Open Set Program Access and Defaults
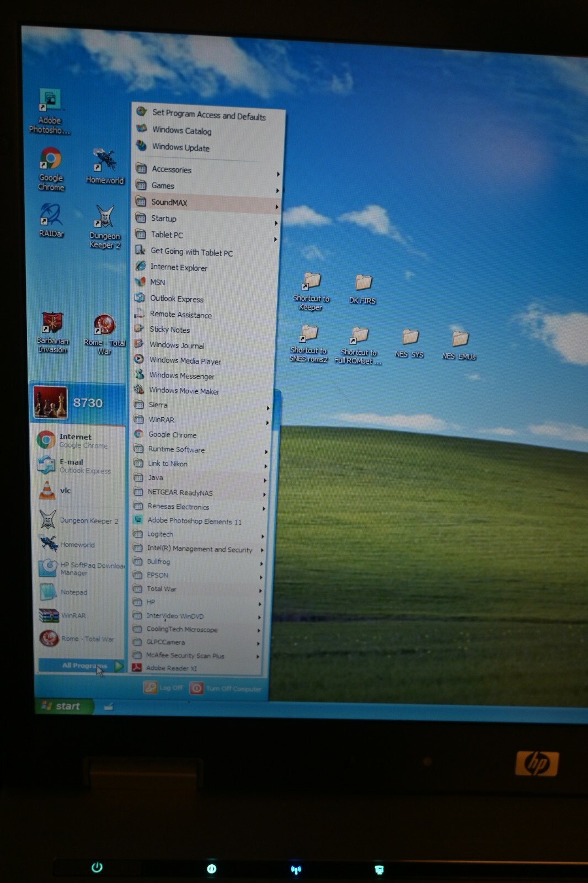588x883 pixels. (209, 114)
